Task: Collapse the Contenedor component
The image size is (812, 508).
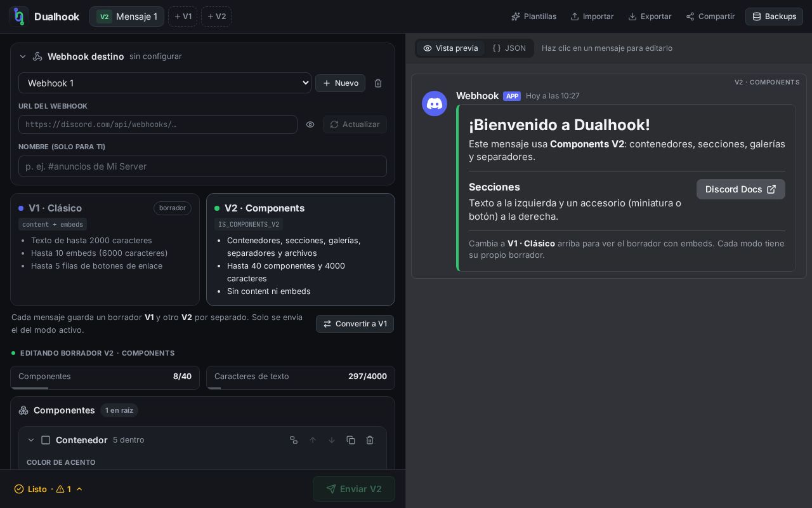Action: (31, 440)
